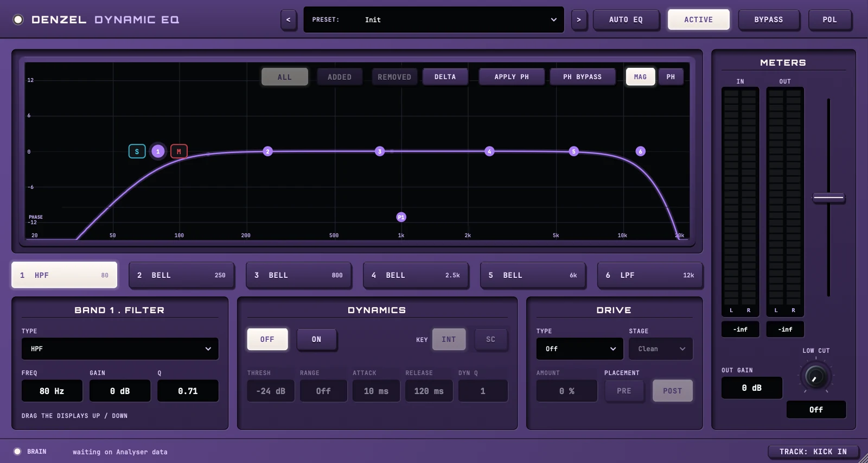Set key source to SC

tap(491, 339)
